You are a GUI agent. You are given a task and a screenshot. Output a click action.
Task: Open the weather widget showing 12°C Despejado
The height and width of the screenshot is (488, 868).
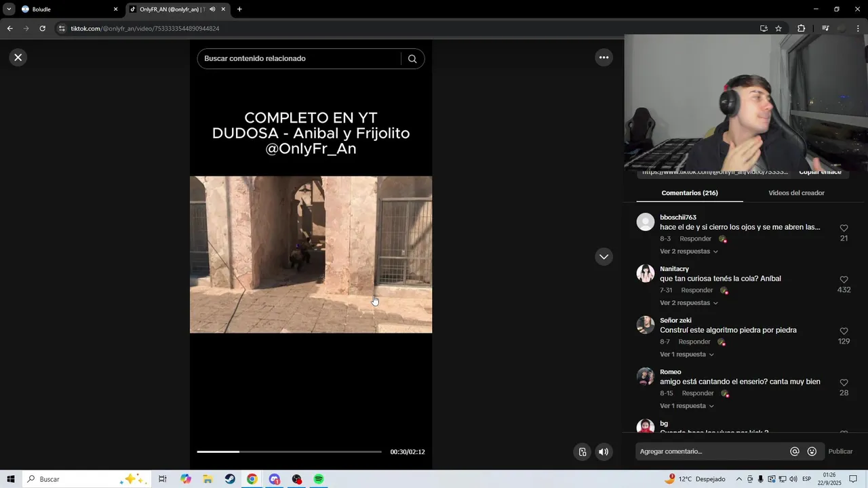[x=695, y=479]
